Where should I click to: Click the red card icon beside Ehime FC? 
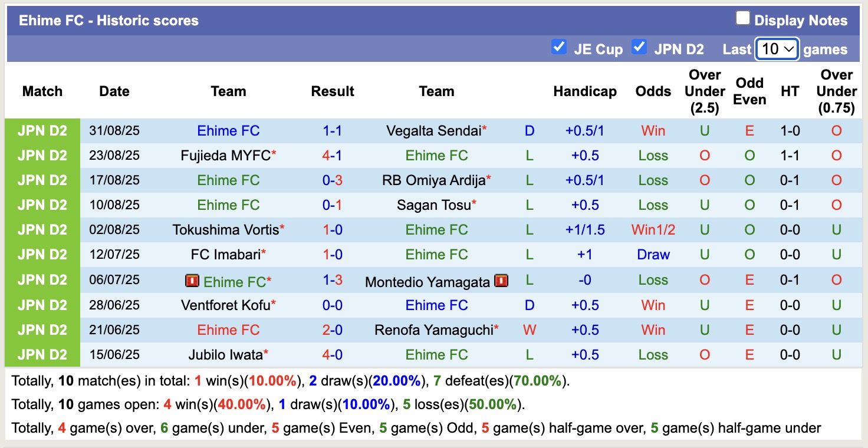(192, 281)
